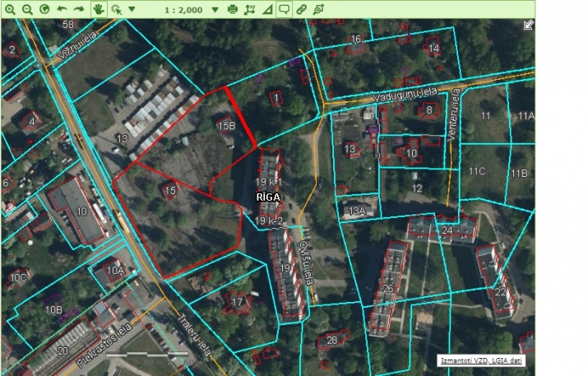This screenshot has width=588, height=376.
Task: Expand the map scale dropdown list
Action: point(215,9)
